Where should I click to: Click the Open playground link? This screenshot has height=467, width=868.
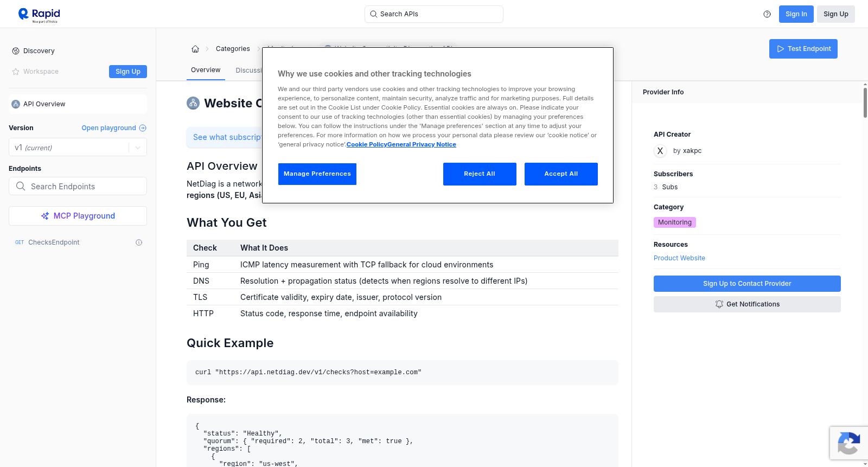tap(114, 128)
